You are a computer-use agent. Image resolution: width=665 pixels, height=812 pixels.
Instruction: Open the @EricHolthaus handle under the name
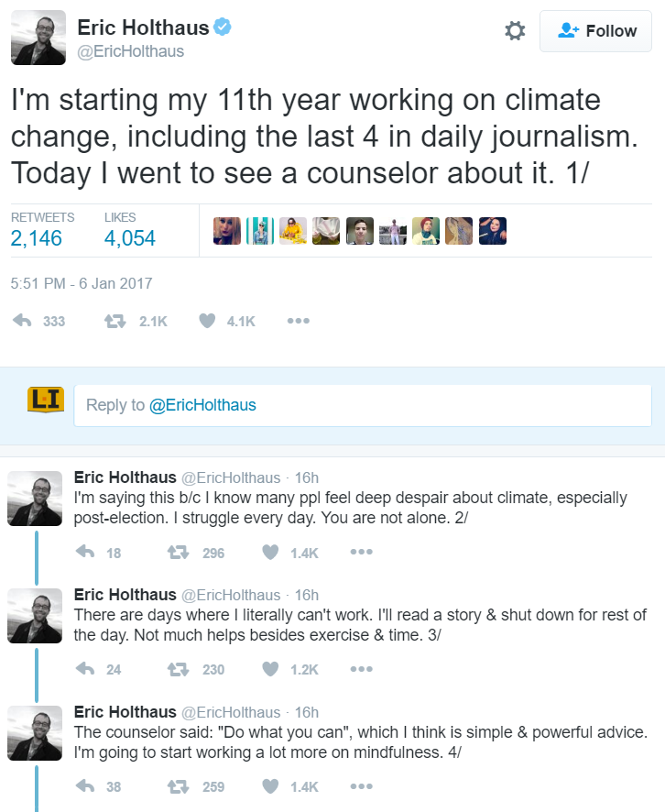pyautogui.click(x=130, y=51)
